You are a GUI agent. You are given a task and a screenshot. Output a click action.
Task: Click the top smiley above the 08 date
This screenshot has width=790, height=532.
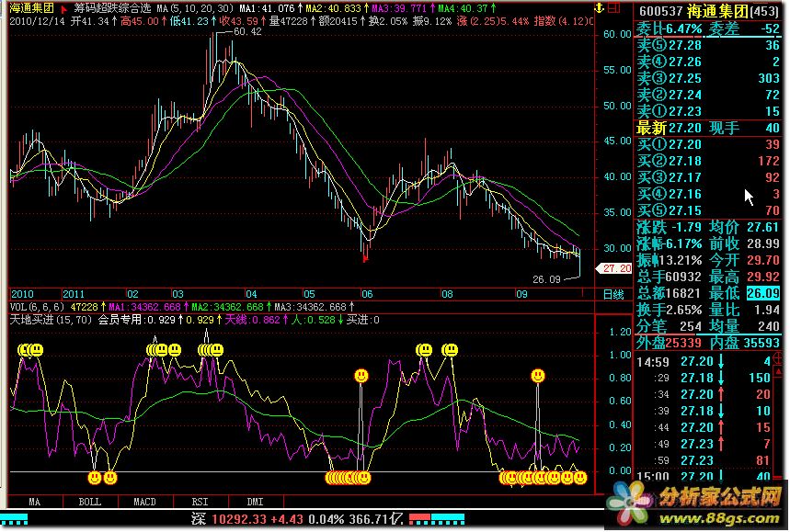450,349
